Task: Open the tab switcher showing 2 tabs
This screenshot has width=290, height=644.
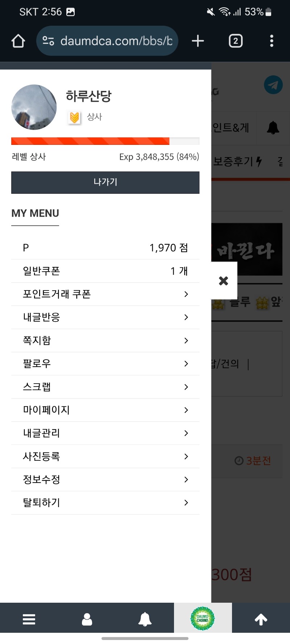Action: (236, 41)
